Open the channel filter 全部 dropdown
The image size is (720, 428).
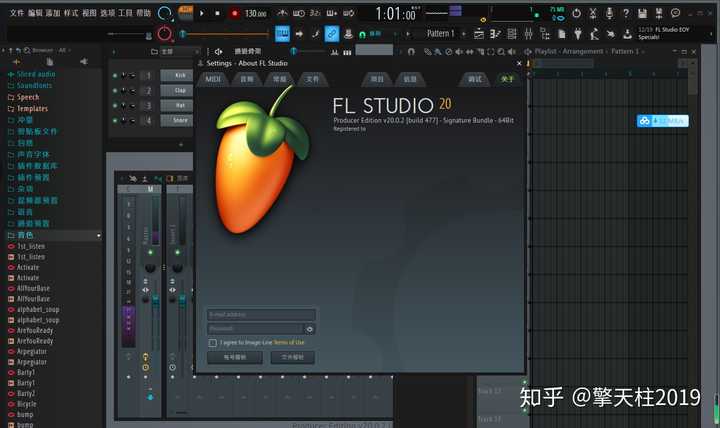(174, 51)
